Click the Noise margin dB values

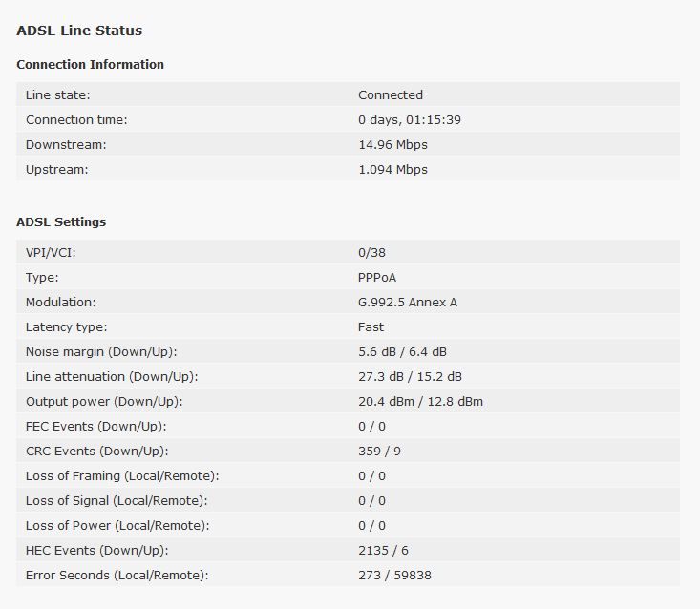coord(402,352)
